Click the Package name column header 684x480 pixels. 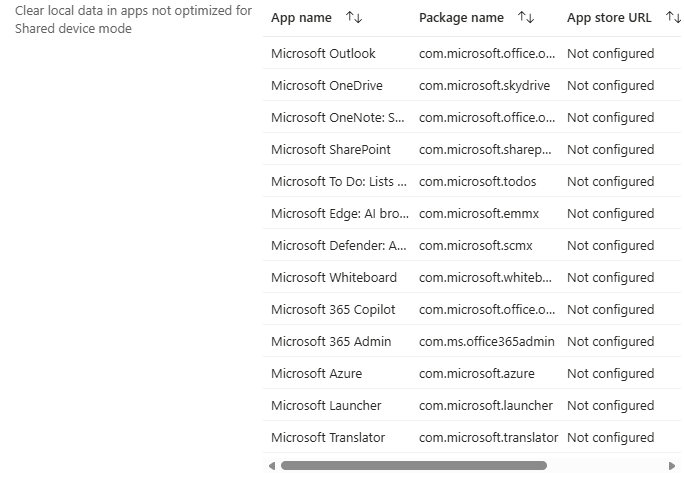pos(461,18)
